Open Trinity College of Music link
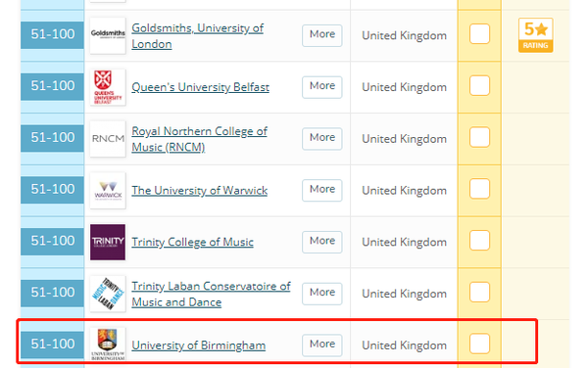Viewport: 588px width, 368px height. [192, 242]
